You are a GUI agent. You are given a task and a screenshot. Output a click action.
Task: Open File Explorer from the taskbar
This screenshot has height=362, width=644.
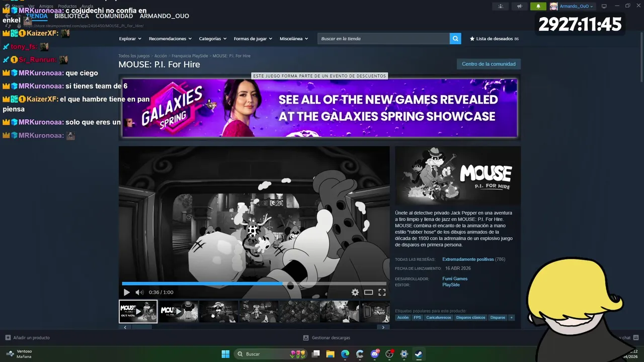click(x=331, y=354)
